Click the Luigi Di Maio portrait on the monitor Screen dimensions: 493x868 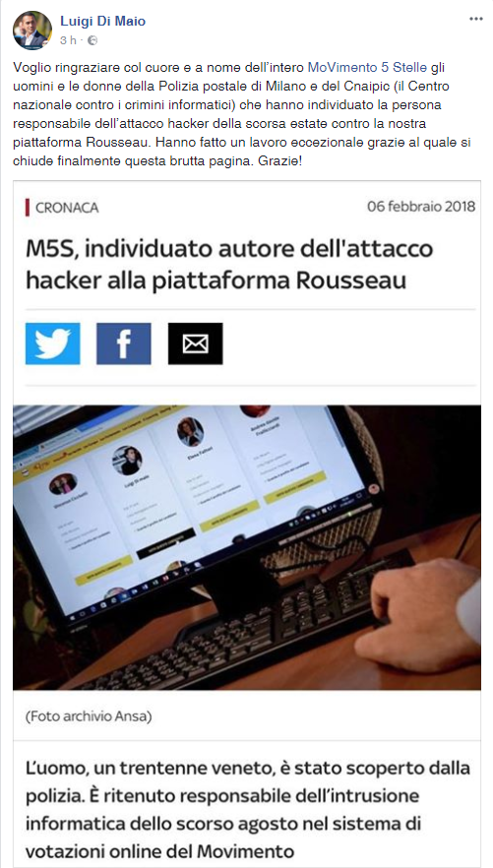tap(127, 462)
